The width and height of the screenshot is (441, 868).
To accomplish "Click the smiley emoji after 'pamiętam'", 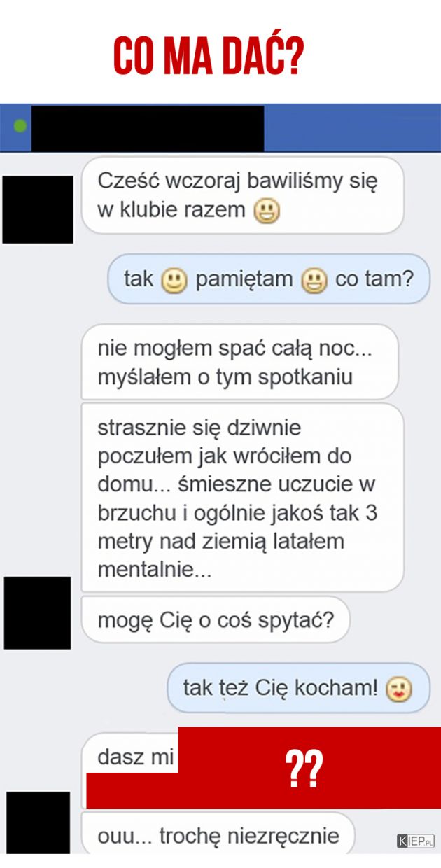I will [x=314, y=280].
